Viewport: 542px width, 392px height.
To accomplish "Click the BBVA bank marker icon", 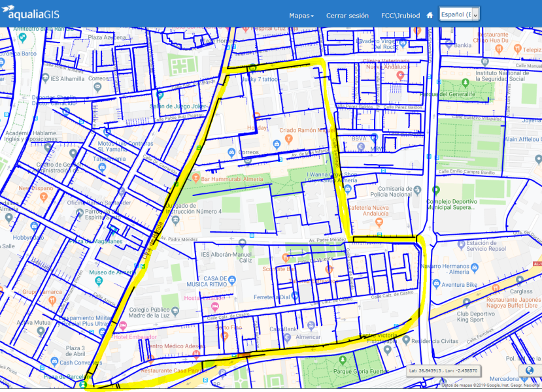I will click(361, 147).
